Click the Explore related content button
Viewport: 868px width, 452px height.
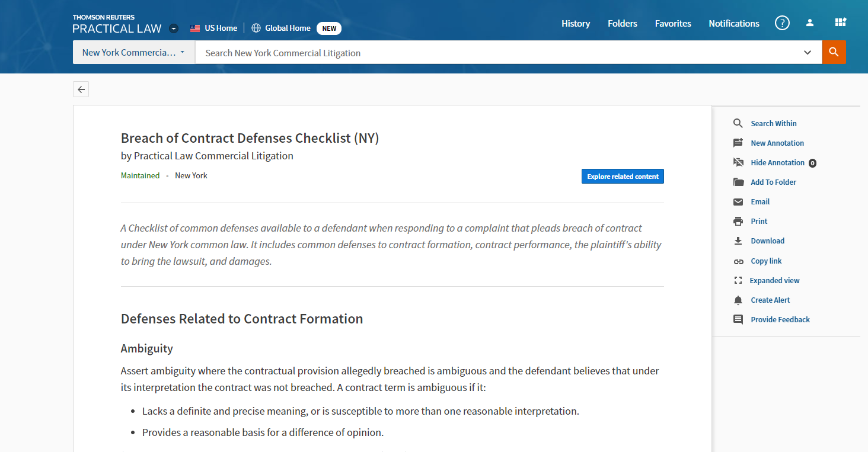[623, 177]
